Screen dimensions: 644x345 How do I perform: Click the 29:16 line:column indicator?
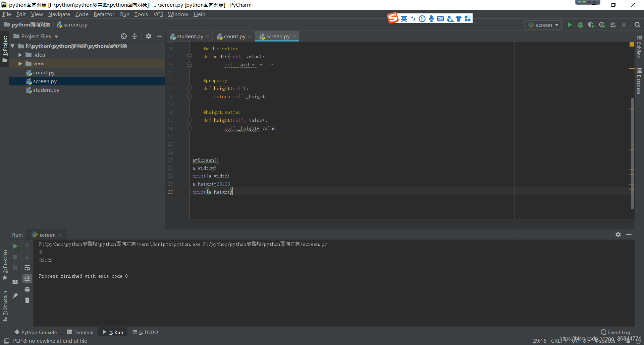point(539,341)
